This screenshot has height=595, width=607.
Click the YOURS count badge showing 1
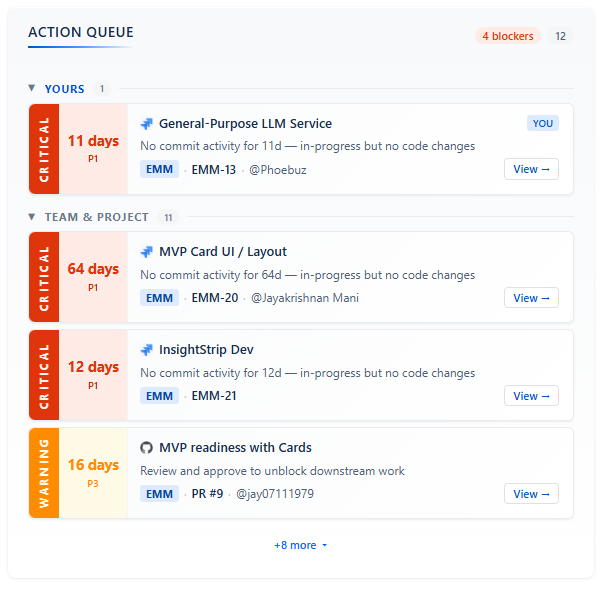click(102, 89)
